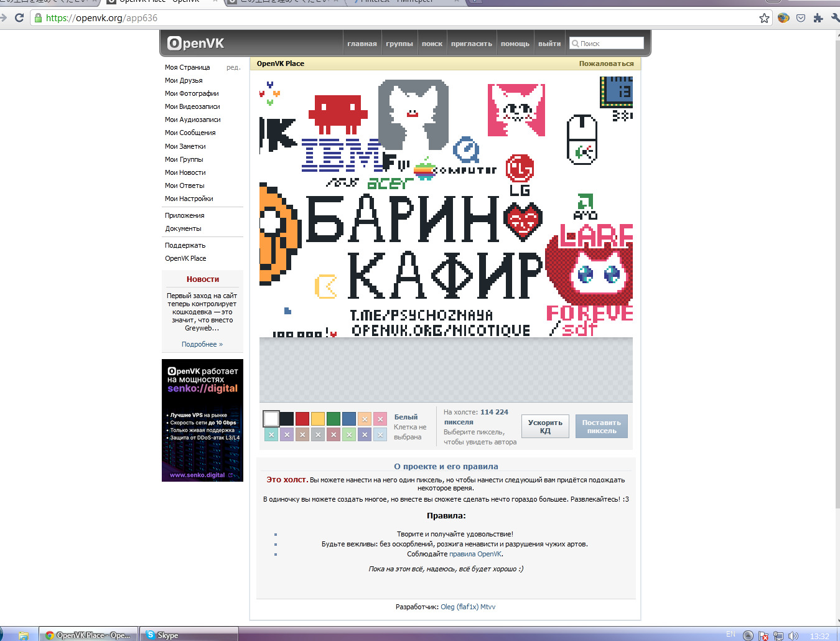Select поиск in the top navigation
Viewport: 840px width, 641px height.
point(432,44)
